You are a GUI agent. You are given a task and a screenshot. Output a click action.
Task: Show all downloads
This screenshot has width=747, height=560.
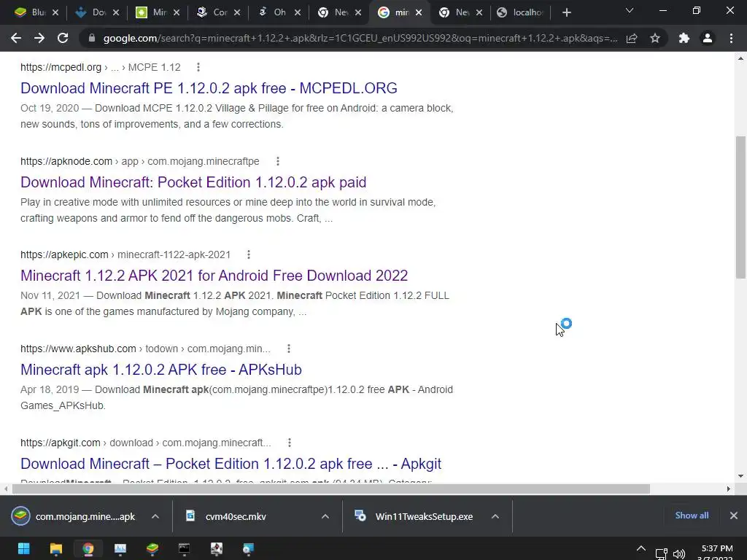[692, 516]
